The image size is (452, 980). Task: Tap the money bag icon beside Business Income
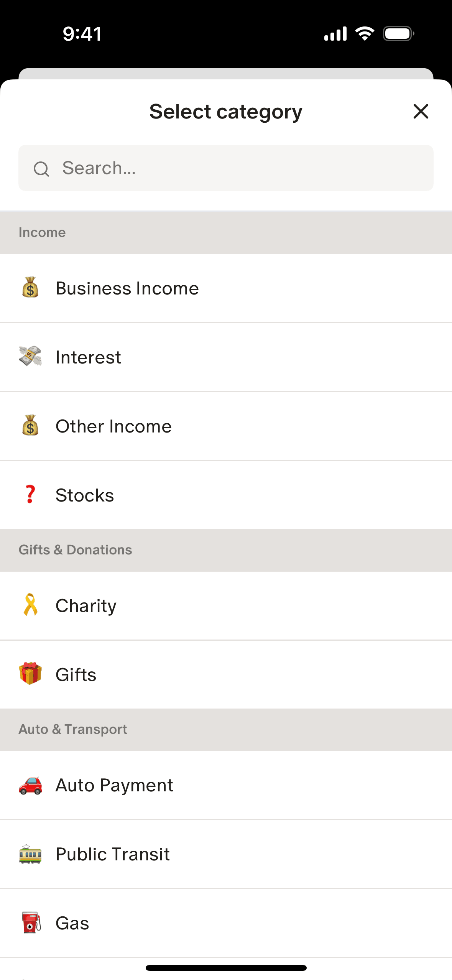(30, 288)
